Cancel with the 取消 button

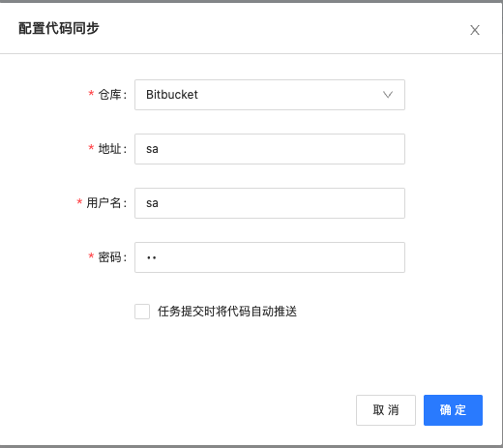[x=386, y=410]
